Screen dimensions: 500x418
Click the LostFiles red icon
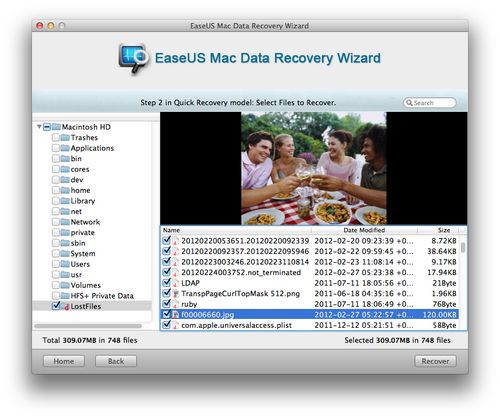tap(66, 306)
